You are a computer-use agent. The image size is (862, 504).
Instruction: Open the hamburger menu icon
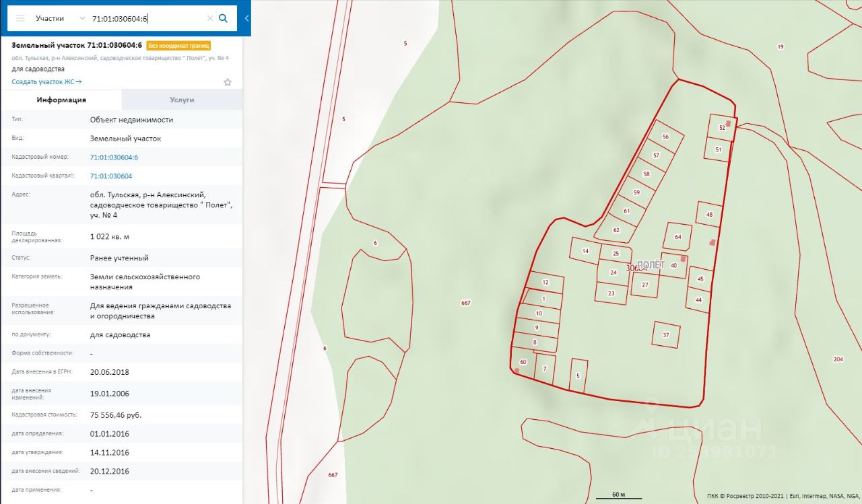(x=20, y=18)
